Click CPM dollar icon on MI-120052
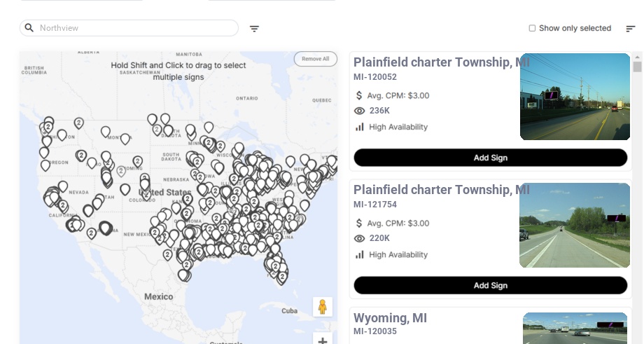Image resolution: width=644 pixels, height=344 pixels. (x=359, y=95)
